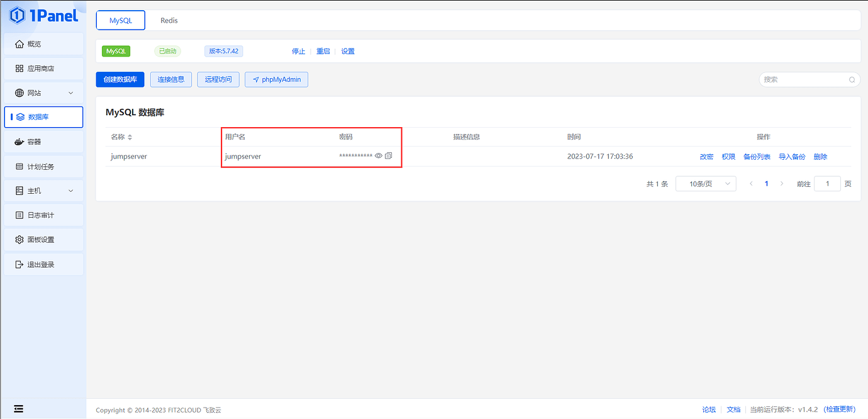Open 应用商店 from the sidebar
This screenshot has width=868, height=419.
(43, 69)
